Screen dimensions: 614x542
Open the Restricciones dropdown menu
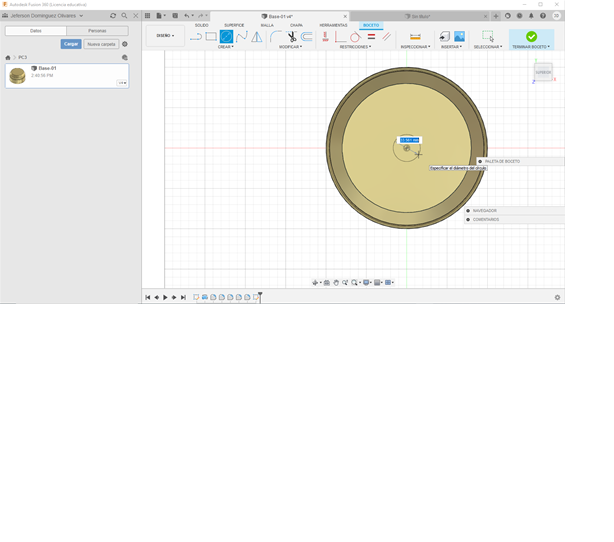pyautogui.click(x=355, y=47)
